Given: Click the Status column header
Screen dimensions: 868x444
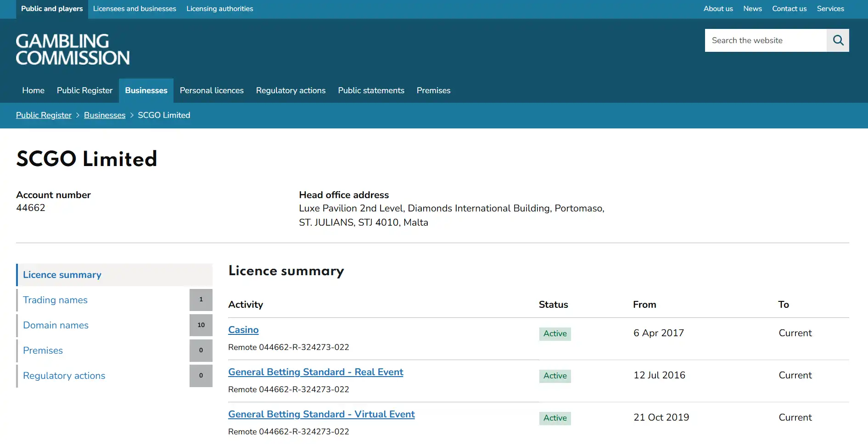Looking at the screenshot, I should click(x=553, y=305).
